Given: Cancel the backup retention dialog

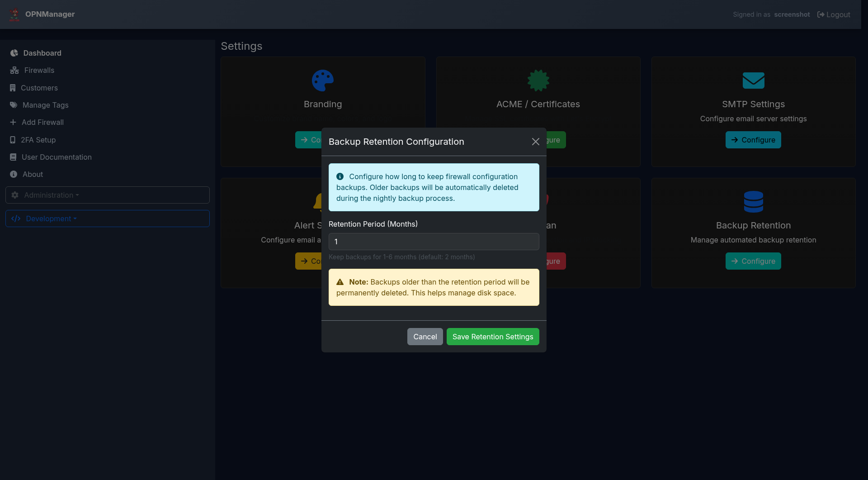Looking at the screenshot, I should click(425, 337).
